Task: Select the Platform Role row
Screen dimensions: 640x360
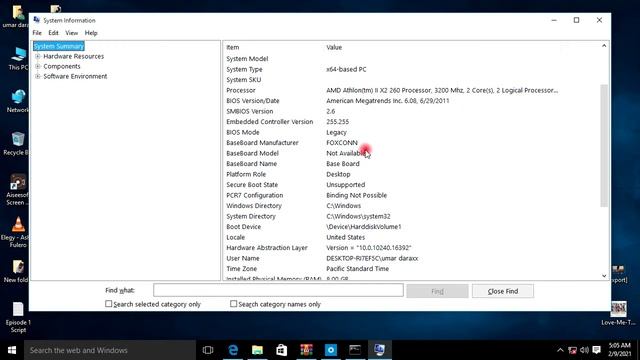Action: tap(411, 174)
